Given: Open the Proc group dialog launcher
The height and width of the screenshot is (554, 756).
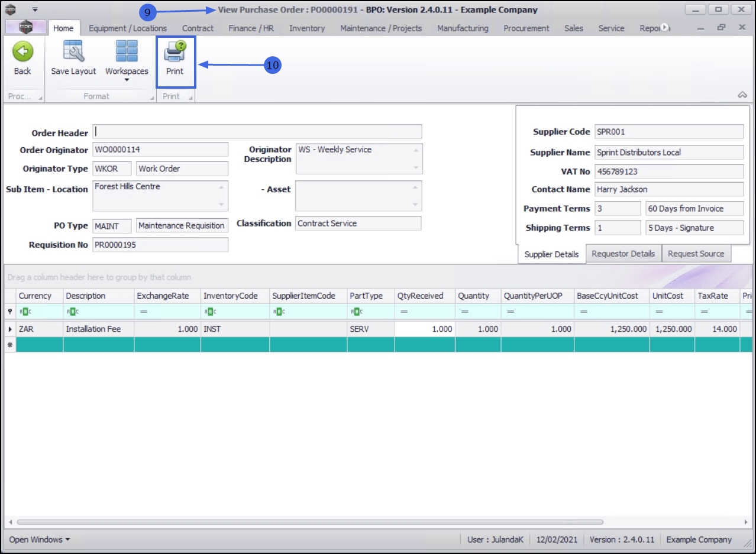Looking at the screenshot, I should click(41, 98).
